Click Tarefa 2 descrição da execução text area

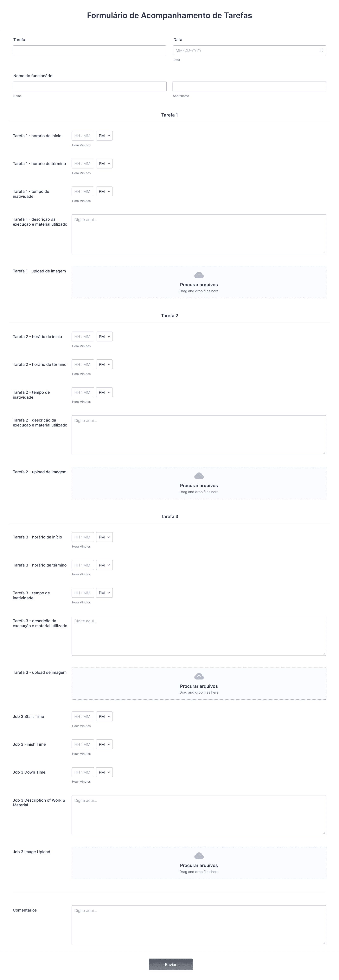199,435
